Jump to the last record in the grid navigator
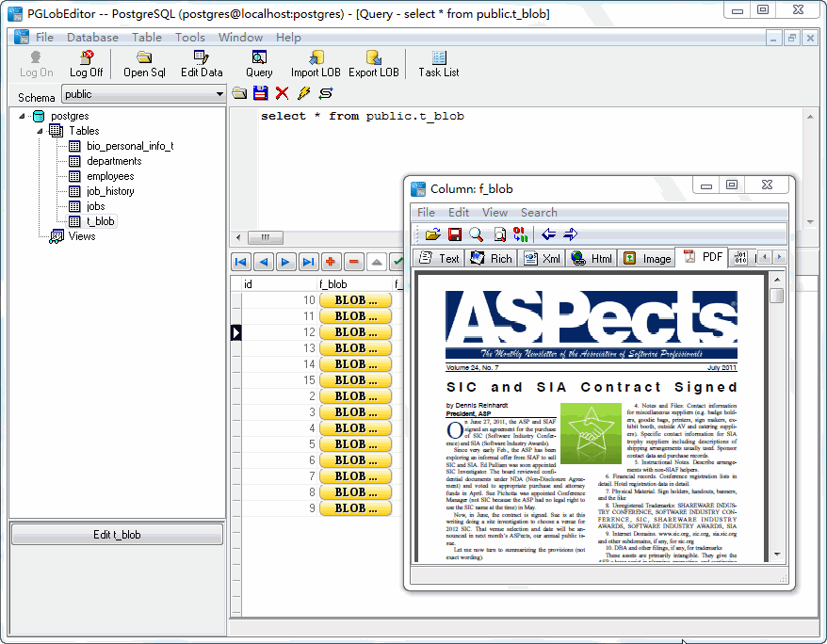This screenshot has height=644, width=827. 308,262
